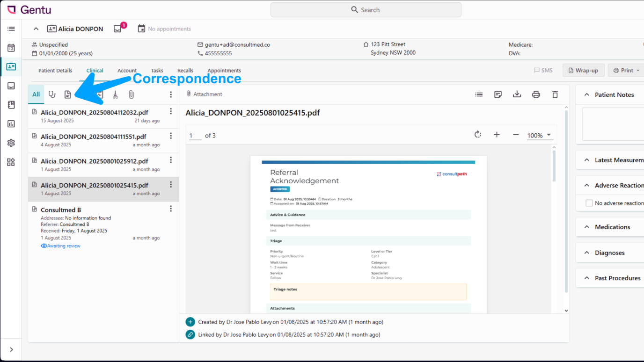This screenshot has height=362, width=644.
Task: Click the Wrap-up button
Action: coord(583,71)
